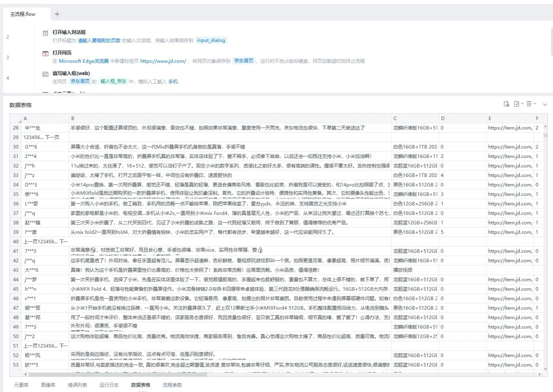Click cell containing j***z
This screenshot has width=553, height=392.
click(45, 175)
